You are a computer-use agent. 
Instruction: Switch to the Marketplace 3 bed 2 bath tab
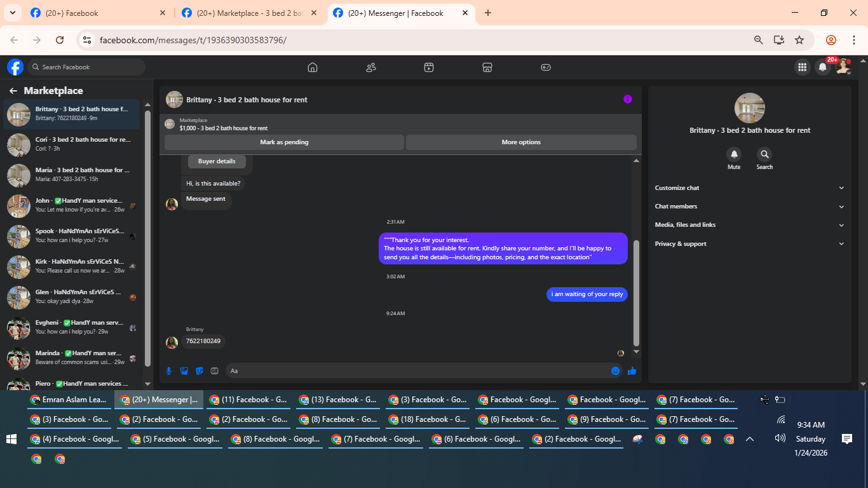coord(250,13)
